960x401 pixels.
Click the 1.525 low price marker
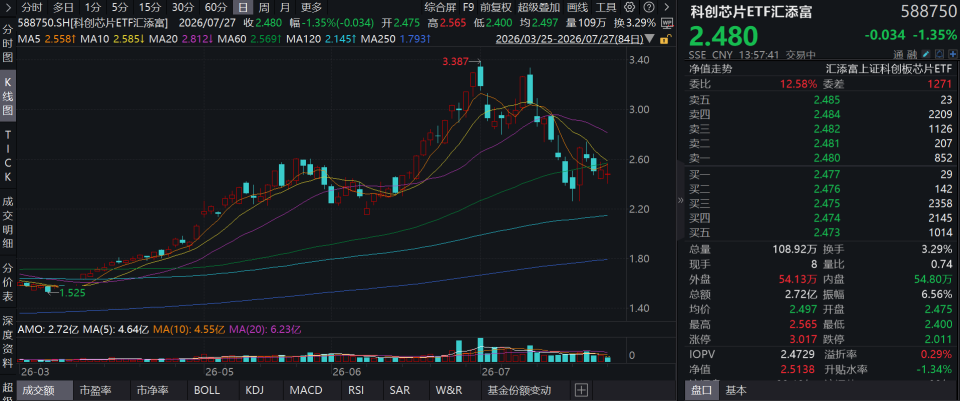(x=72, y=293)
